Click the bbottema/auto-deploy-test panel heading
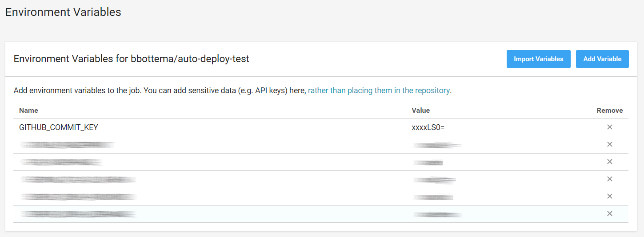Viewport: 644px width, 237px height. coord(132,59)
